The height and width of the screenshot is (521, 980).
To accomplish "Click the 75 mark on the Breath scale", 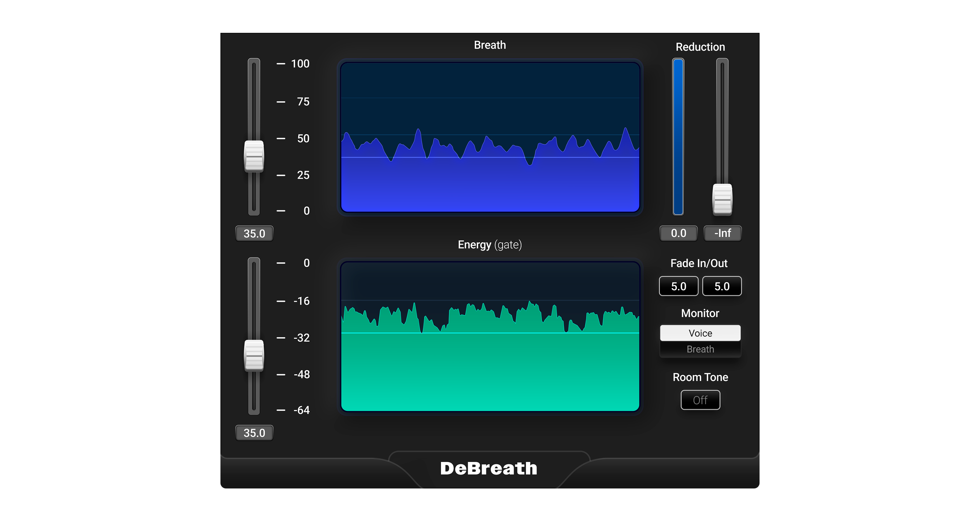I will [x=303, y=101].
